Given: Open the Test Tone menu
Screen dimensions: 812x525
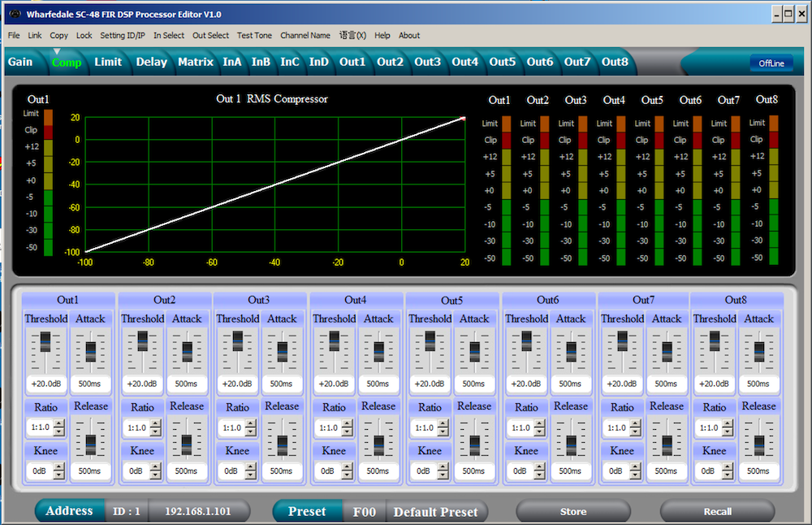Looking at the screenshot, I should [254, 35].
